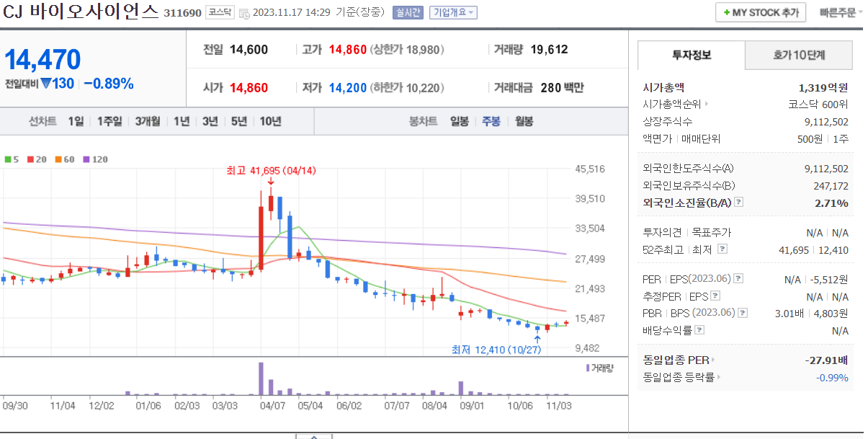This screenshot has height=439, width=868.
Task: Click the 거래량 value 19,612
Action: point(550,50)
